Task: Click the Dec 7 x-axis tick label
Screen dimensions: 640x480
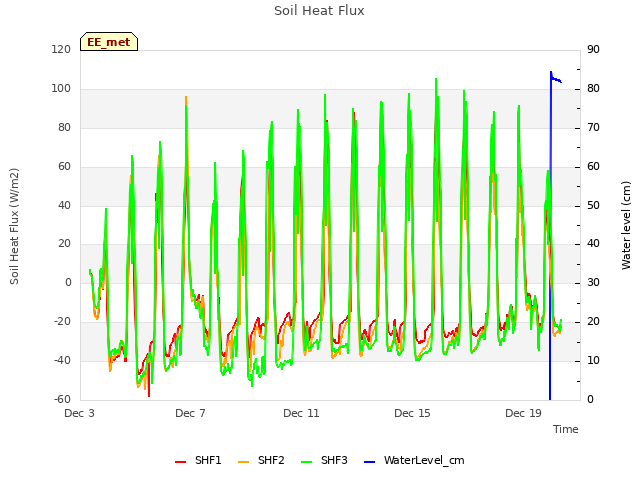Action: point(190,413)
